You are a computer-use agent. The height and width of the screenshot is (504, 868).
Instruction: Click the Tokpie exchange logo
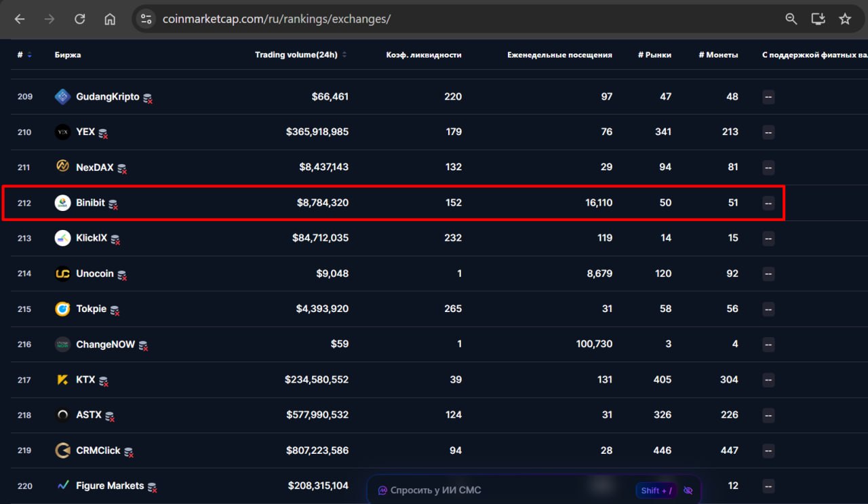62,309
